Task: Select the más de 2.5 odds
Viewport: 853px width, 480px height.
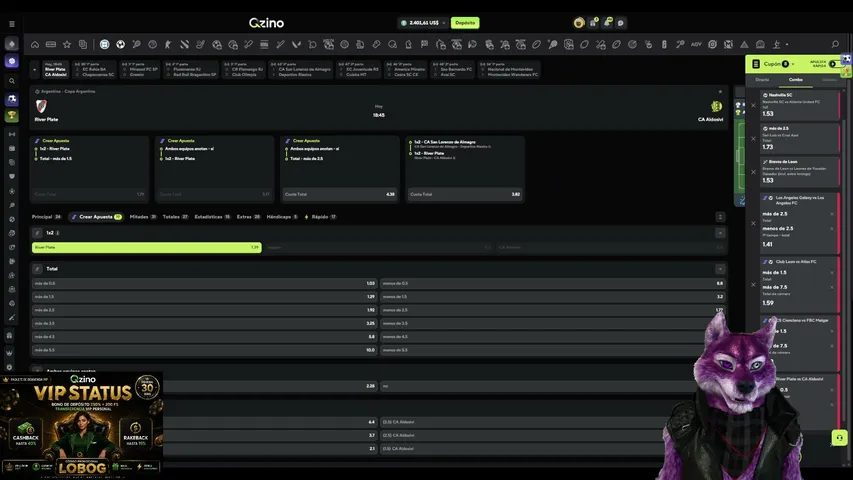Action: (x=204, y=310)
